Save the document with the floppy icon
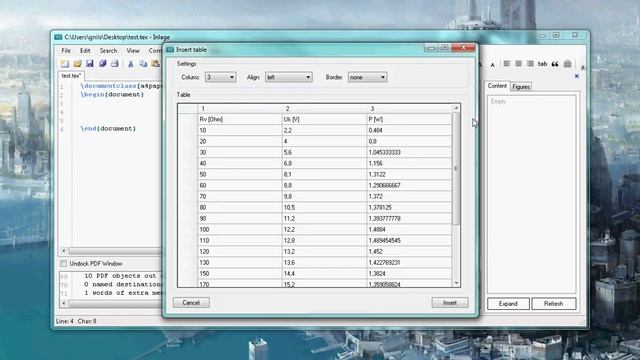This screenshot has height=360, width=640. point(90,64)
